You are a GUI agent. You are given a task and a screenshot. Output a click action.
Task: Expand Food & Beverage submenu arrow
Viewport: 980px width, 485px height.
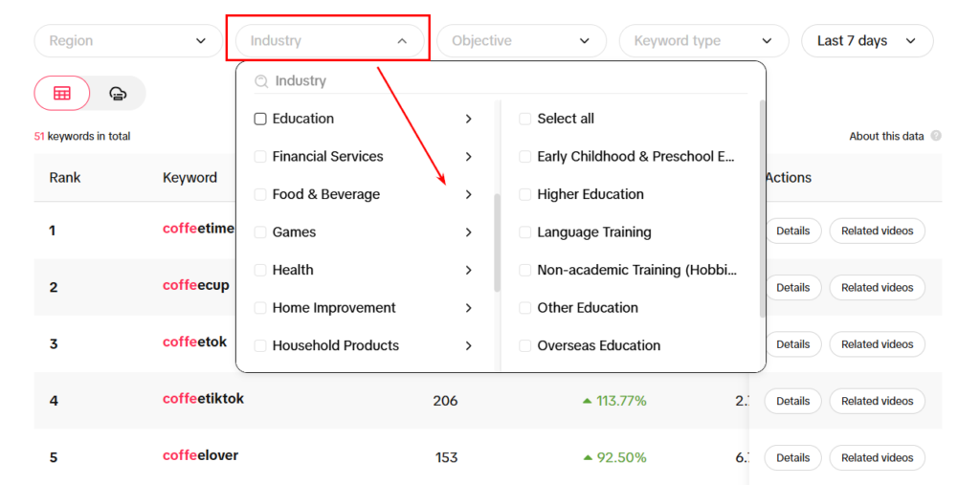pyautogui.click(x=468, y=195)
